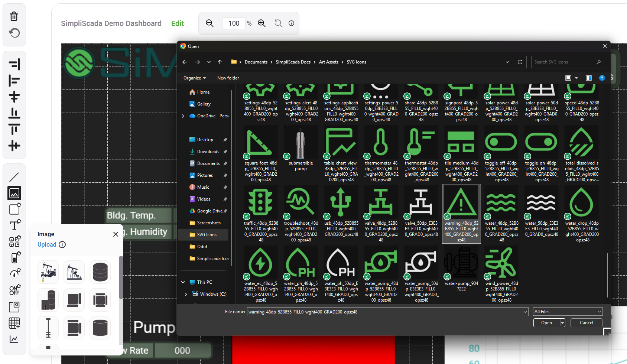Select the line drawing tool
The width and height of the screenshot is (627, 364).
[14, 177]
